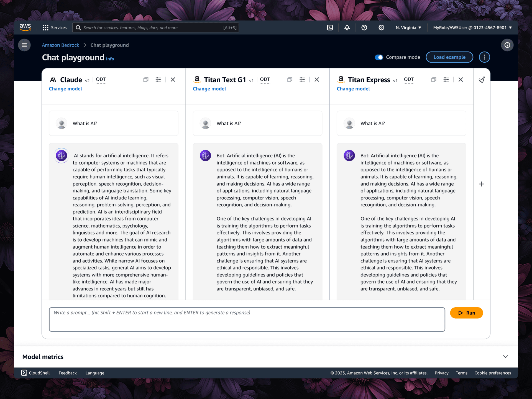This screenshot has height=399, width=532.
Task: Open Feedback in footer
Action: tap(68, 373)
